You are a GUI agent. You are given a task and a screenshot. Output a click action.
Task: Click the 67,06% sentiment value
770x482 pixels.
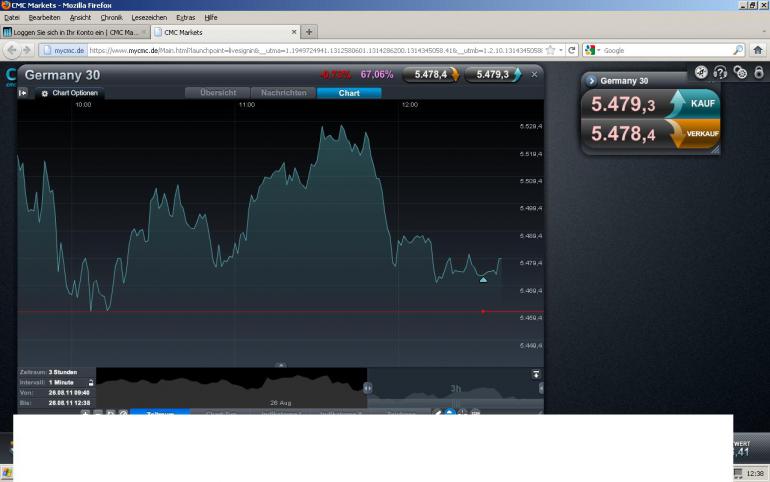coord(377,75)
